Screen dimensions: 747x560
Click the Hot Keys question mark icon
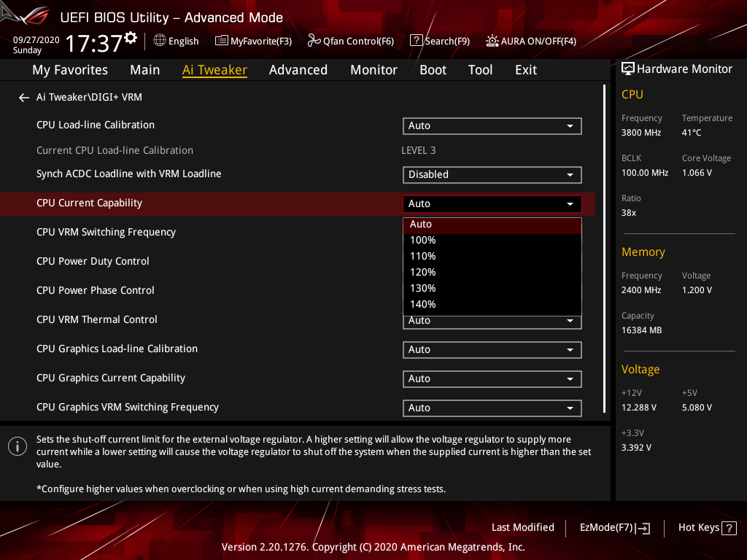click(729, 528)
